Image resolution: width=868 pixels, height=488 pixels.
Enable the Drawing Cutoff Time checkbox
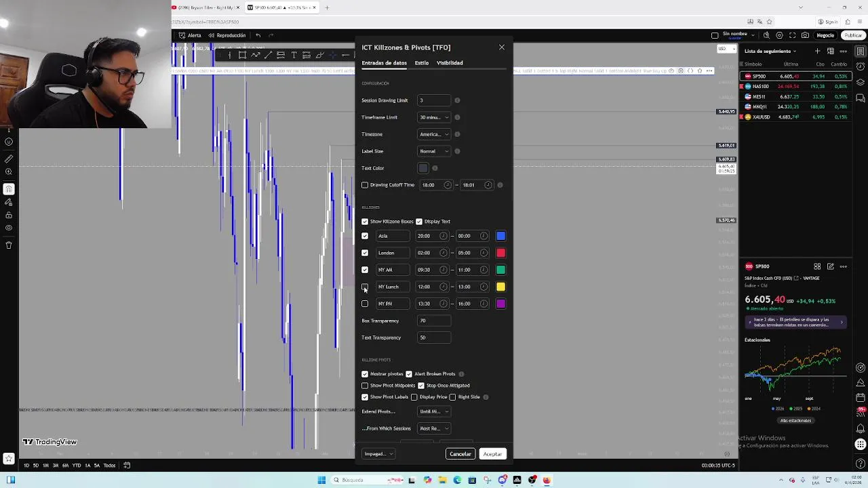click(365, 185)
